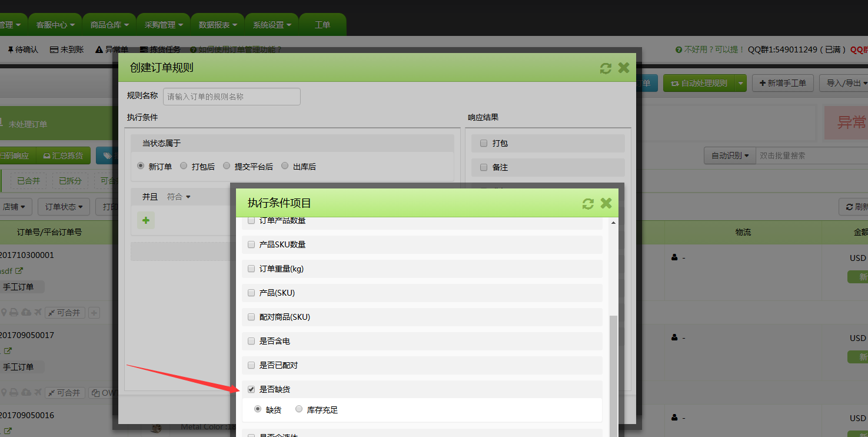This screenshot has width=868, height=437.
Task: Check the 产品(SKU) condition
Action: [x=251, y=293]
